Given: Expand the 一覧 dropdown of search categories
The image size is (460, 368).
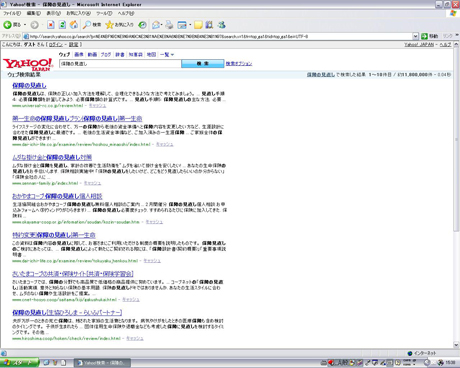Looking at the screenshot, I should pos(167,54).
